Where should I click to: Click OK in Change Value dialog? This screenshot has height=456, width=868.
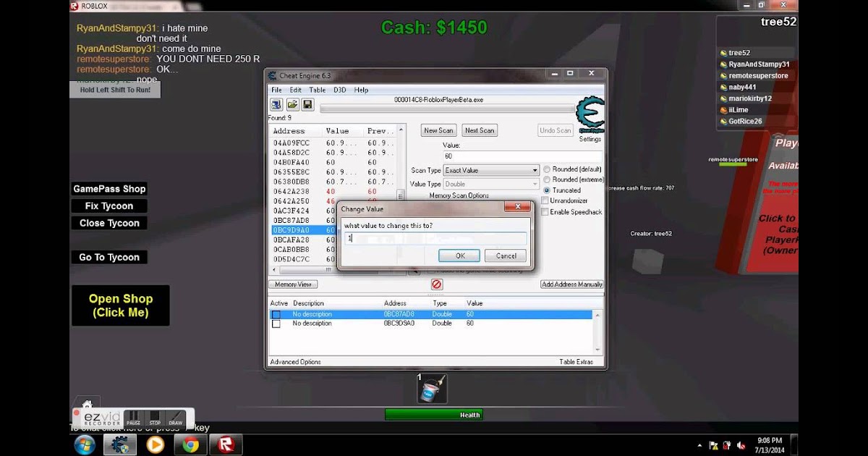459,256
